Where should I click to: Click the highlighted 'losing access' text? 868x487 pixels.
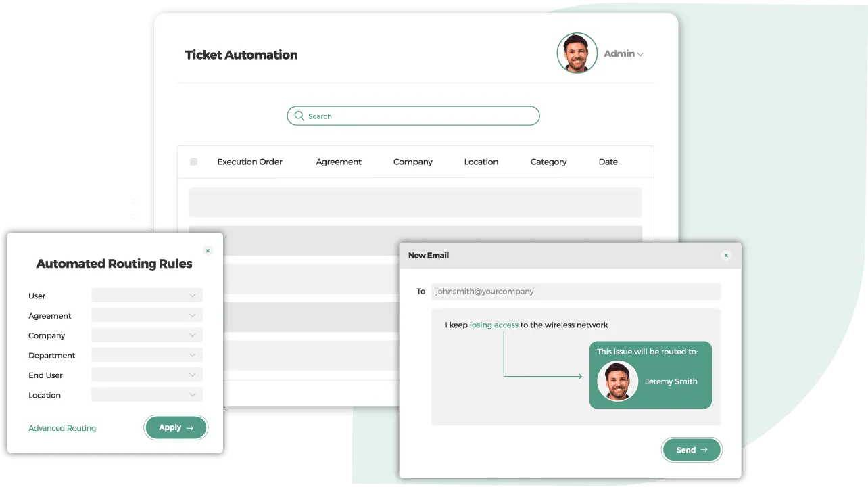494,325
